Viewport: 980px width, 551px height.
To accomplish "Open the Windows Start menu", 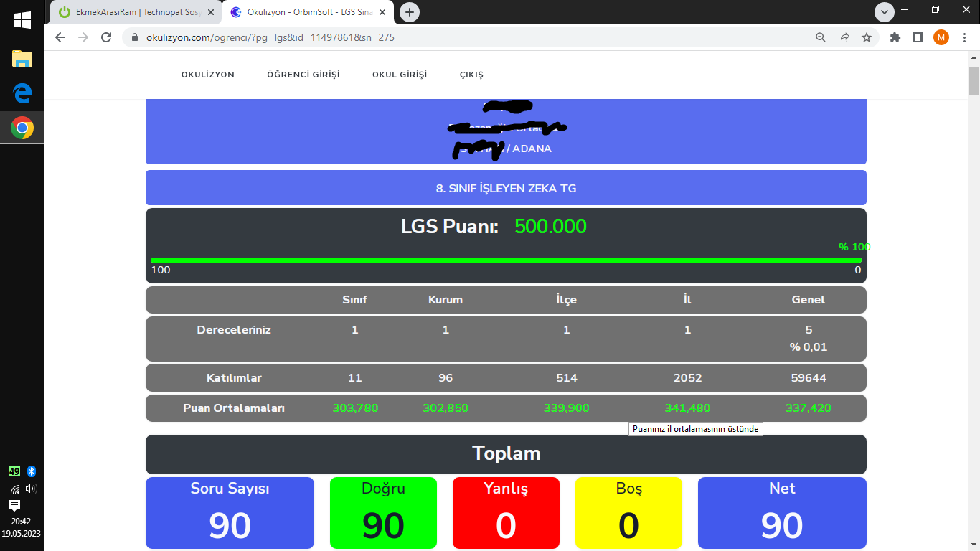I will 22,20.
